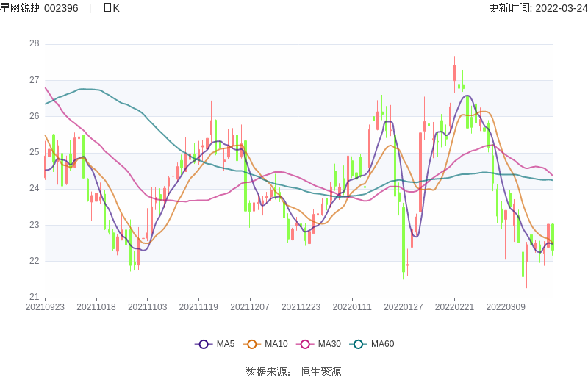Select the 20211119 x-axis date tick

tap(198, 307)
